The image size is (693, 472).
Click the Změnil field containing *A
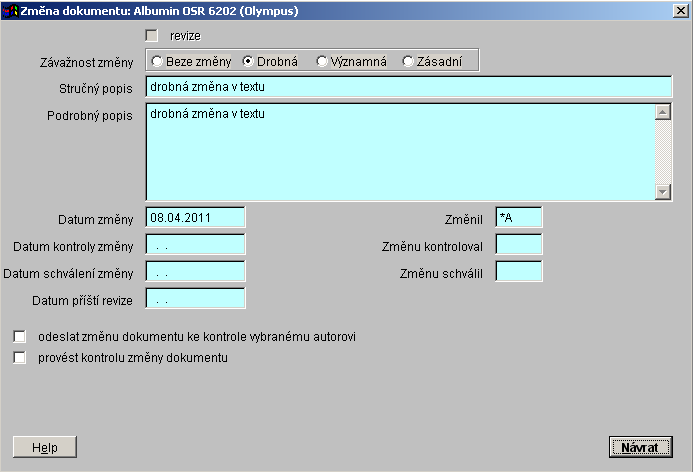518,218
